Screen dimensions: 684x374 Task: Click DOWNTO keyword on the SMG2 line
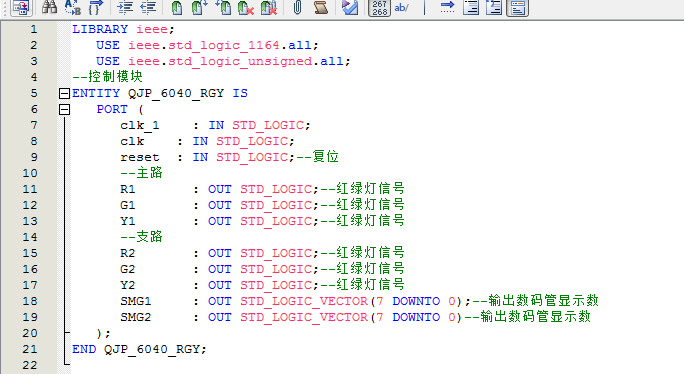[416, 317]
